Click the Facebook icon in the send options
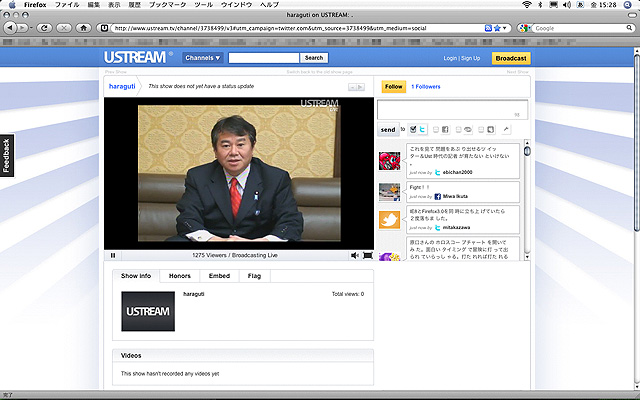 [445, 129]
